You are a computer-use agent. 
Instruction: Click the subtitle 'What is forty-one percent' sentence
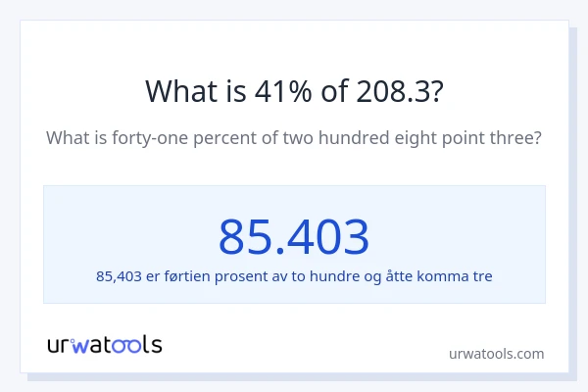tap(294, 138)
